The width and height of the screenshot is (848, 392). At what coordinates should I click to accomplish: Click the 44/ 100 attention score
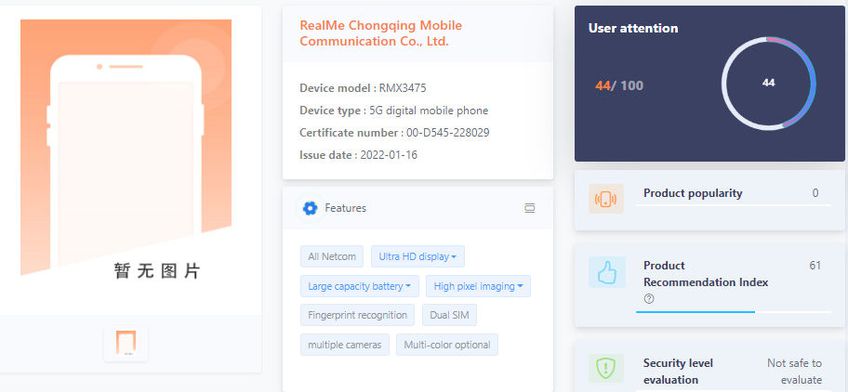point(619,85)
